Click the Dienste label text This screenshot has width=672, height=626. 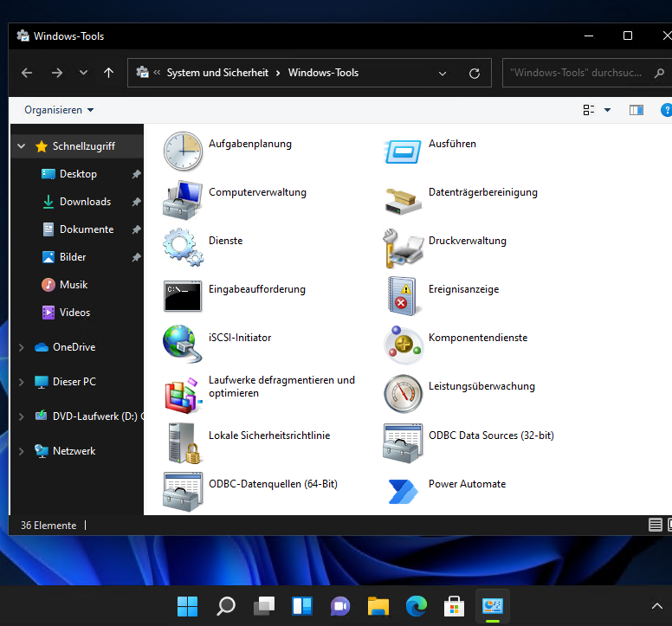[225, 241]
